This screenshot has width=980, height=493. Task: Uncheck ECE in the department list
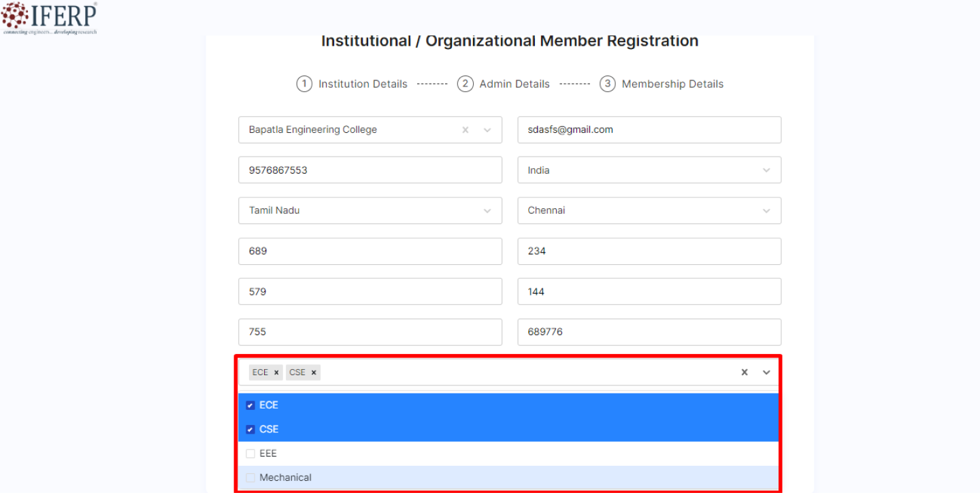point(250,404)
